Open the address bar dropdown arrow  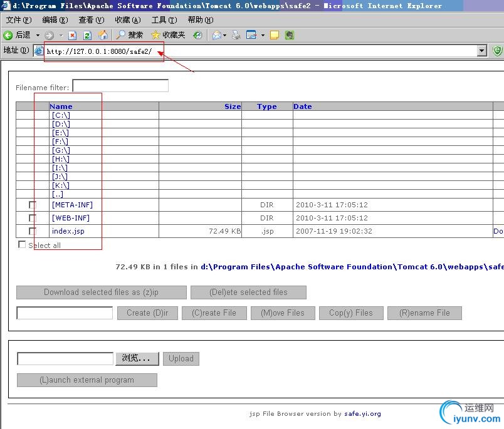click(x=482, y=51)
